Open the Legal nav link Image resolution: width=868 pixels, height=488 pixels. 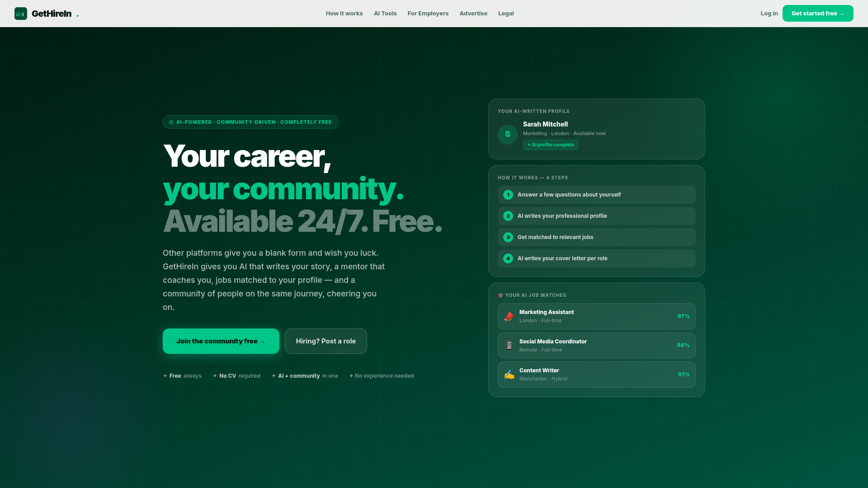click(506, 14)
